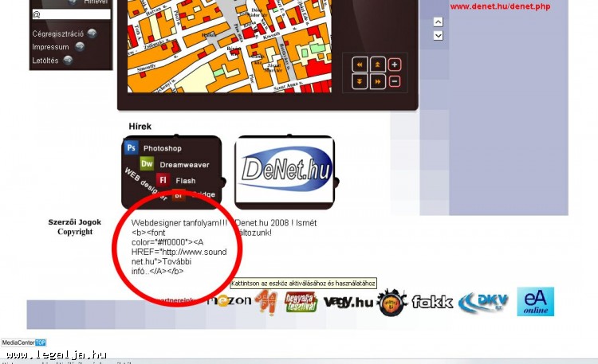
Task: Click the arrow icon next to Cégregisztráció
Action: point(92,33)
